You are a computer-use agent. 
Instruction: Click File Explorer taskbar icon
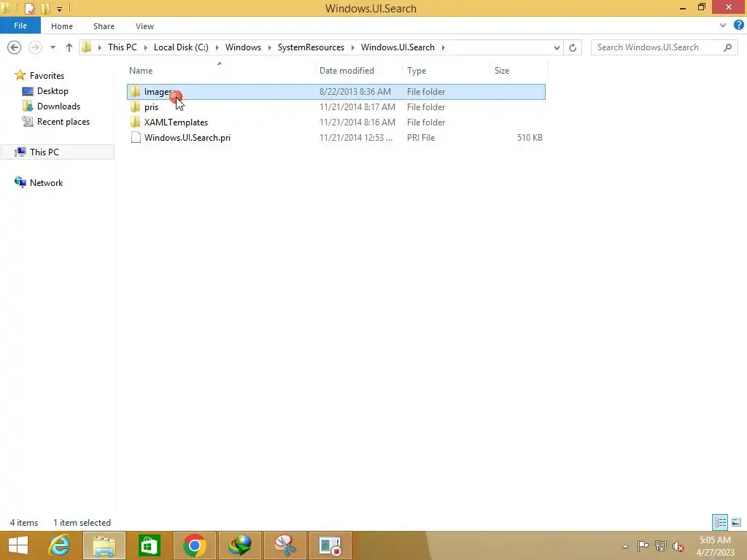[x=104, y=545]
